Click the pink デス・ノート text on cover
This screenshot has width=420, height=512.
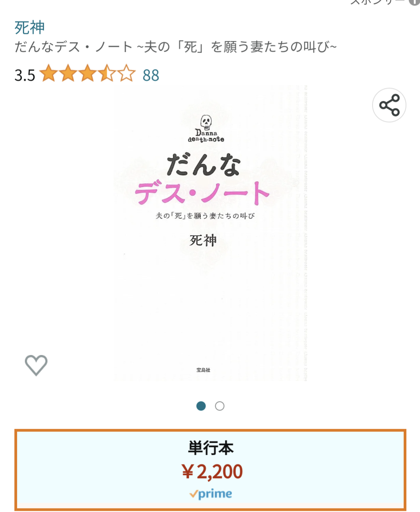click(x=202, y=193)
